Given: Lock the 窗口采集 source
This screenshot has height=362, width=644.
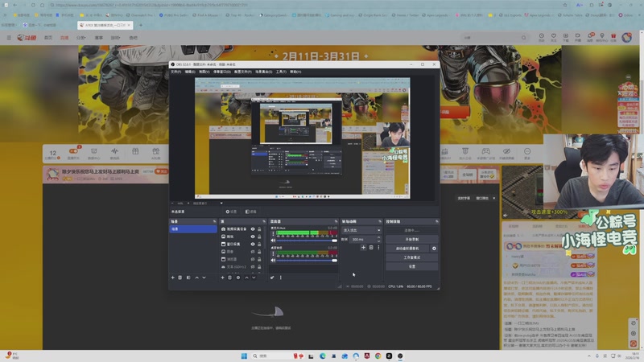Looking at the screenshot, I should coord(259,244).
